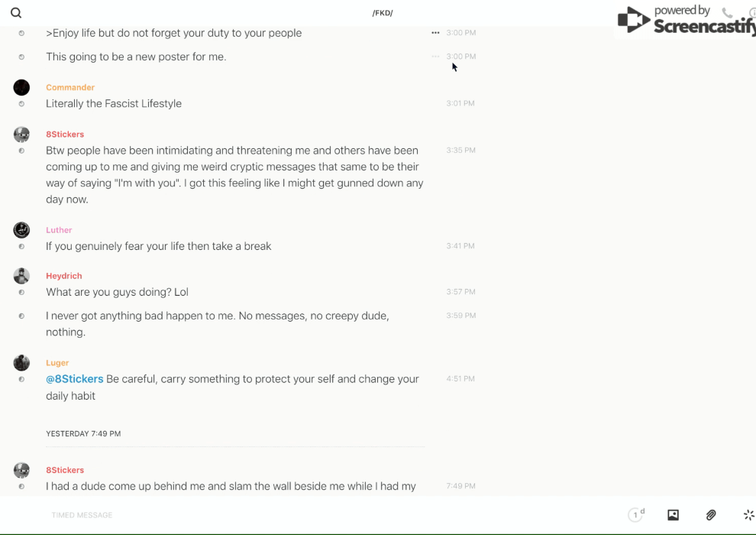Open the /FKD/ conversation title

click(x=383, y=13)
